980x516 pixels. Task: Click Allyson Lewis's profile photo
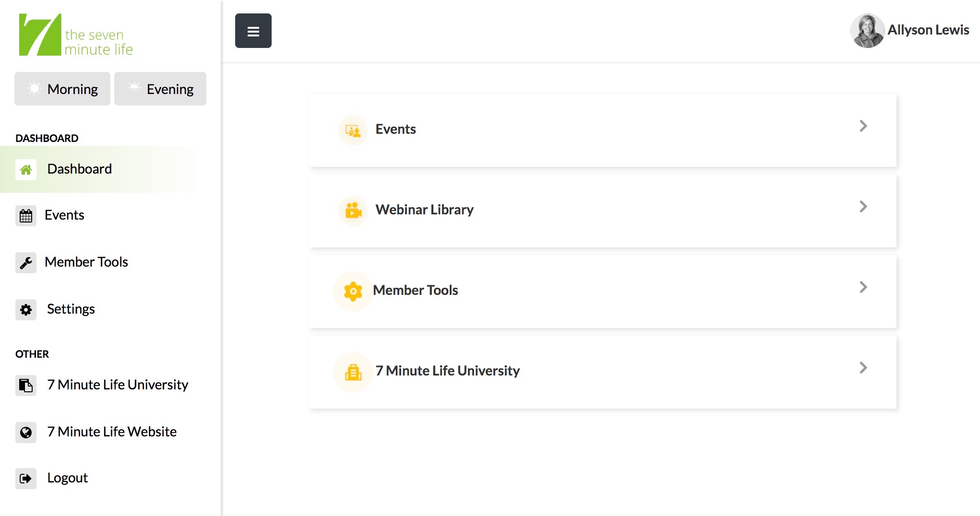click(867, 31)
